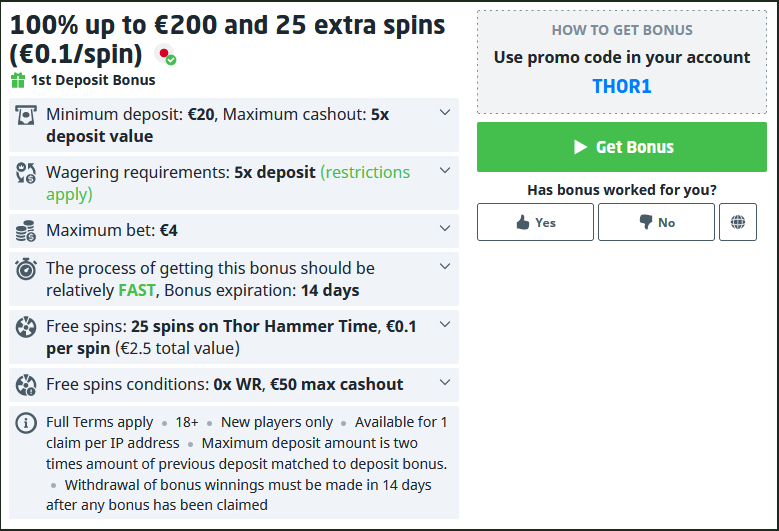
Task: Vote Yes, the bonus worked
Action: pos(535,222)
